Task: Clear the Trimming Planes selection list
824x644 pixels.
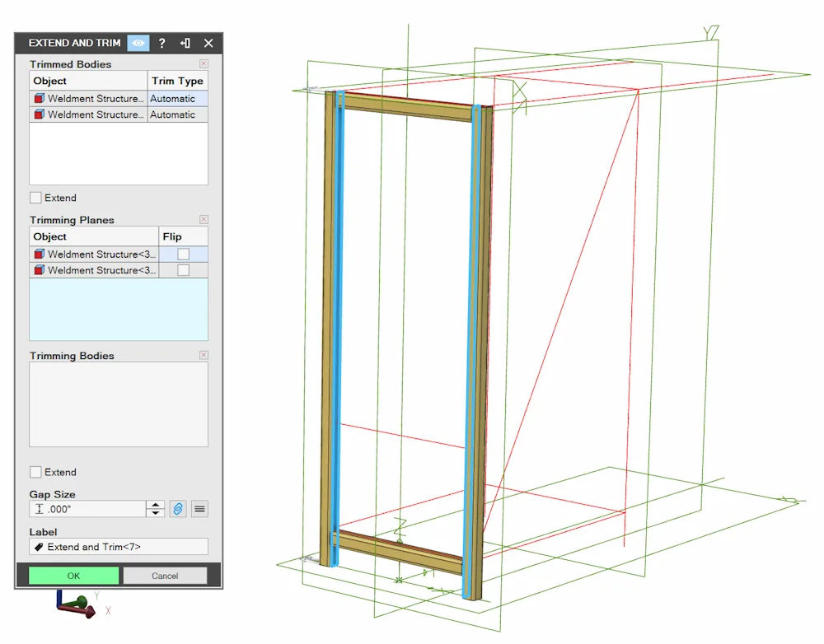Action: tap(204, 219)
